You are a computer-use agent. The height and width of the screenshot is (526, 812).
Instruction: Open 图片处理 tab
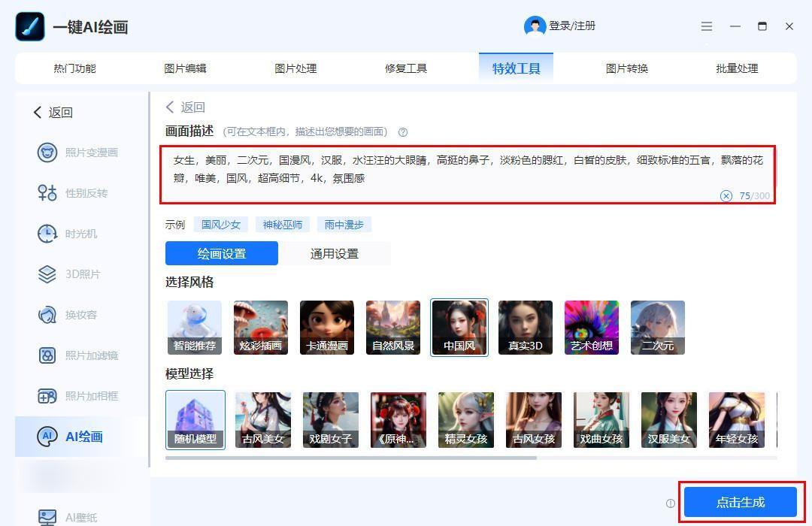295,68
